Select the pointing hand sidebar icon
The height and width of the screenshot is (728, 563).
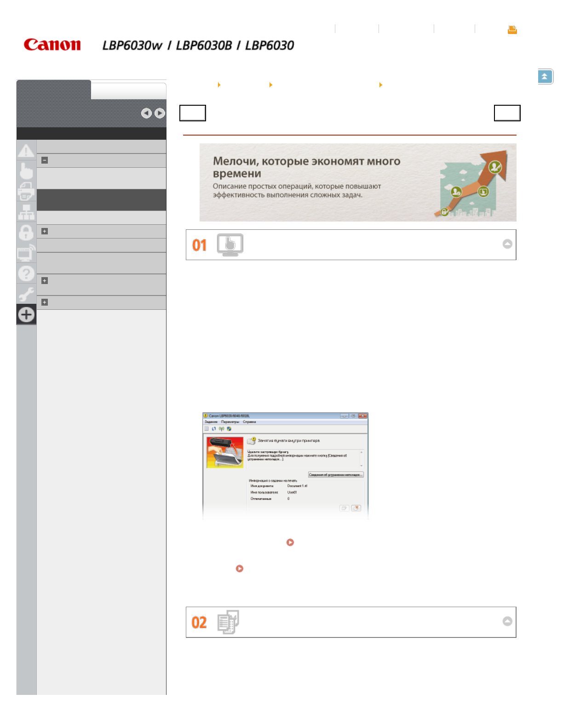pos(26,171)
